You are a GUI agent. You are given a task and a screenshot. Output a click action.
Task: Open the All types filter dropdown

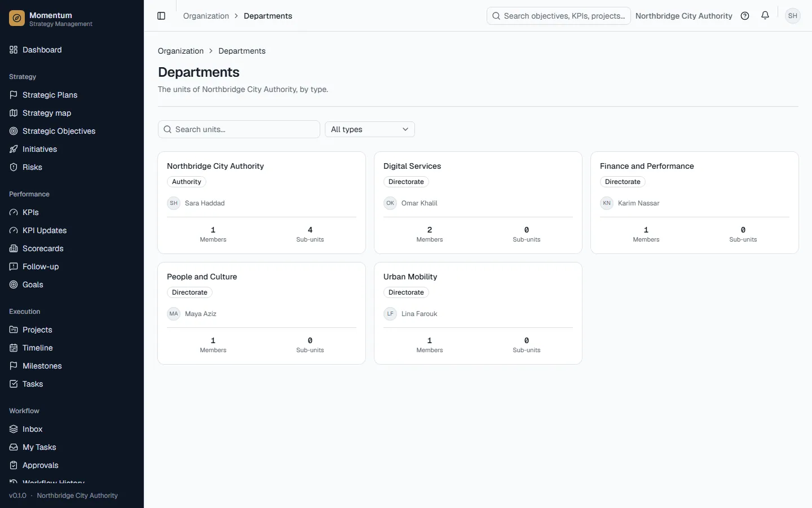pos(370,129)
